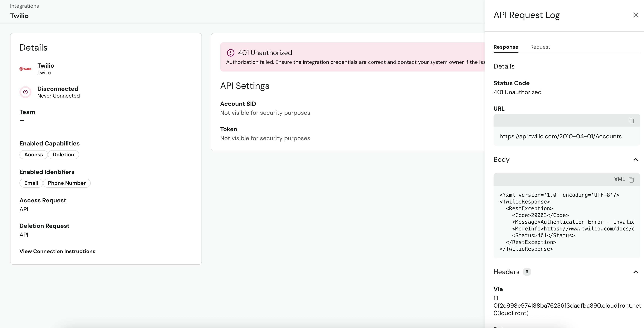
Task: Click the XML format label
Action: (x=619, y=179)
